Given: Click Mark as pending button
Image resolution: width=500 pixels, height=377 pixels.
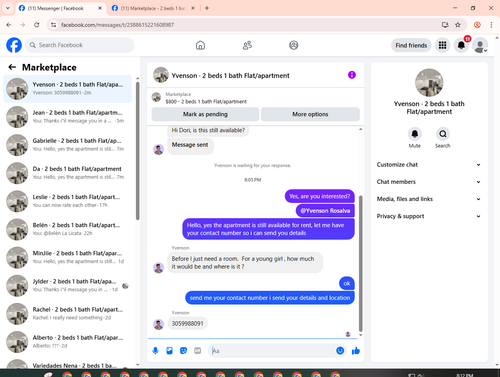Looking at the screenshot, I should 205,114.
